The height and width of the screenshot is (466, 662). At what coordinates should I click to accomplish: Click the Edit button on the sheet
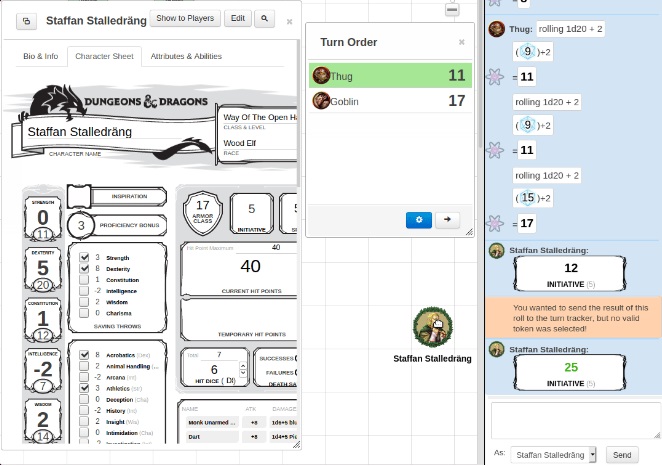(238, 18)
